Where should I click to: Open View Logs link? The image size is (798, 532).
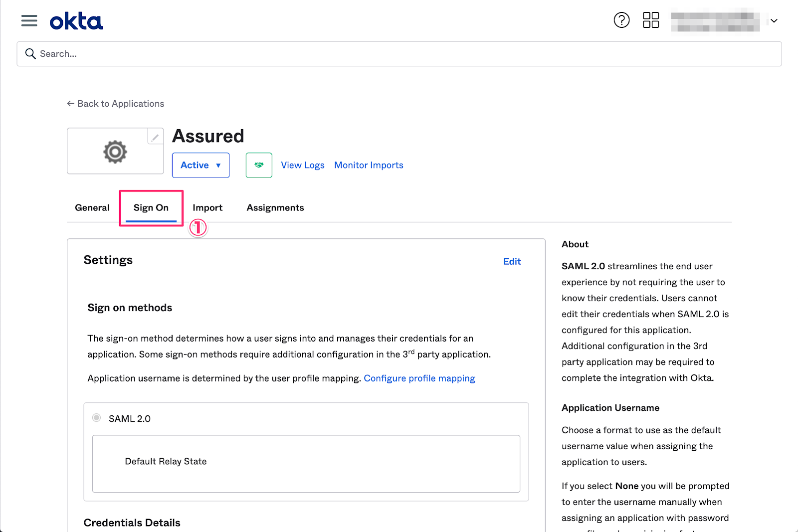303,165
